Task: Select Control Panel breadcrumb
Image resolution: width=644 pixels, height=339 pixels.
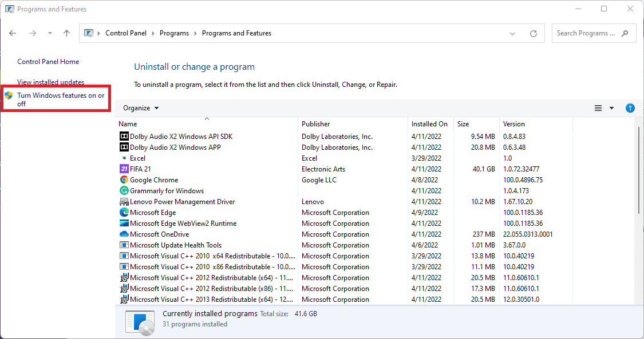Action: click(x=126, y=33)
